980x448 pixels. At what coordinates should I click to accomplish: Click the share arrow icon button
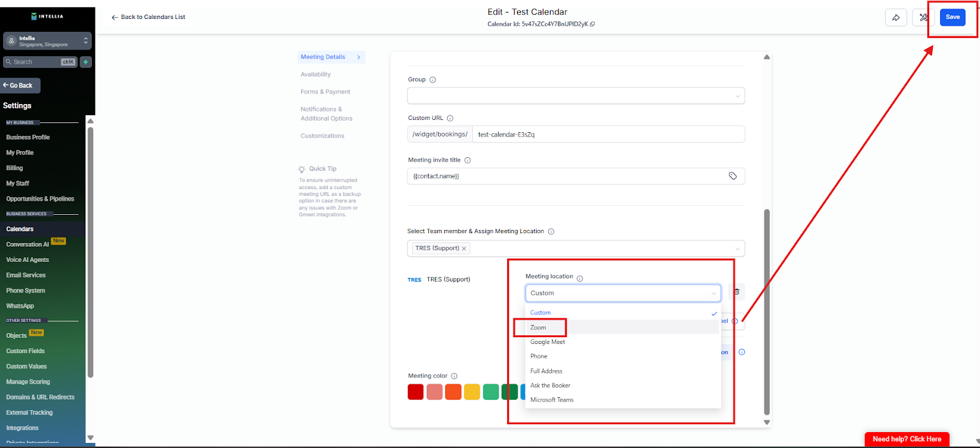click(896, 18)
